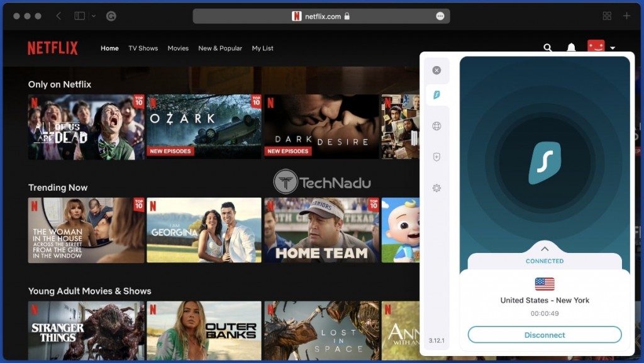Open a new Safari tab
The image size is (644, 363).
click(x=626, y=16)
